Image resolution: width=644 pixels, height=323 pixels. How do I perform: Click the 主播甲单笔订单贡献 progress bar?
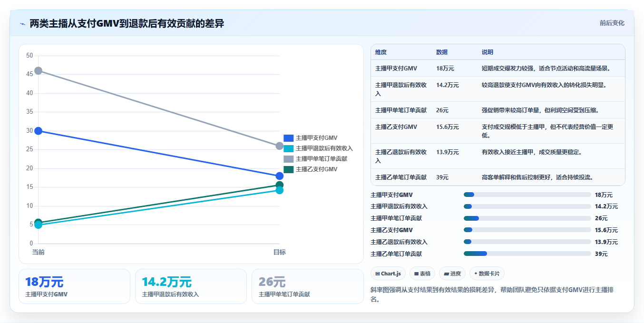[x=527, y=218]
